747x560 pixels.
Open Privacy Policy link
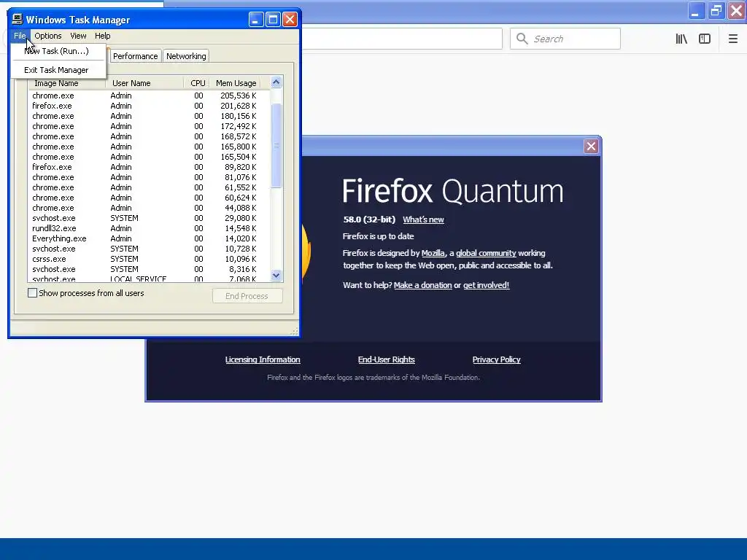point(496,359)
